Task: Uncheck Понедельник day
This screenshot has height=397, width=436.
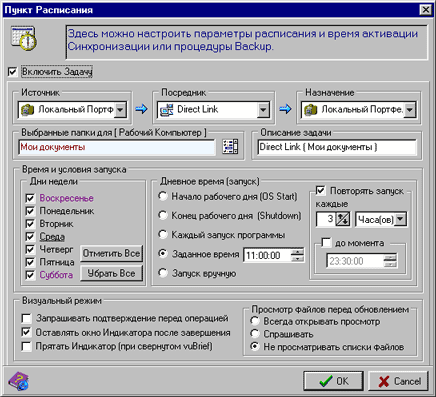Action: coord(30,211)
